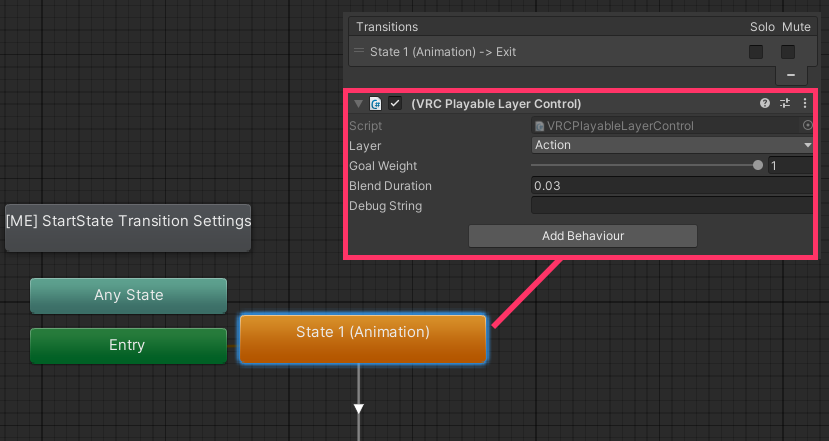
Task: Click the Add Behaviour button
Action: [582, 235]
